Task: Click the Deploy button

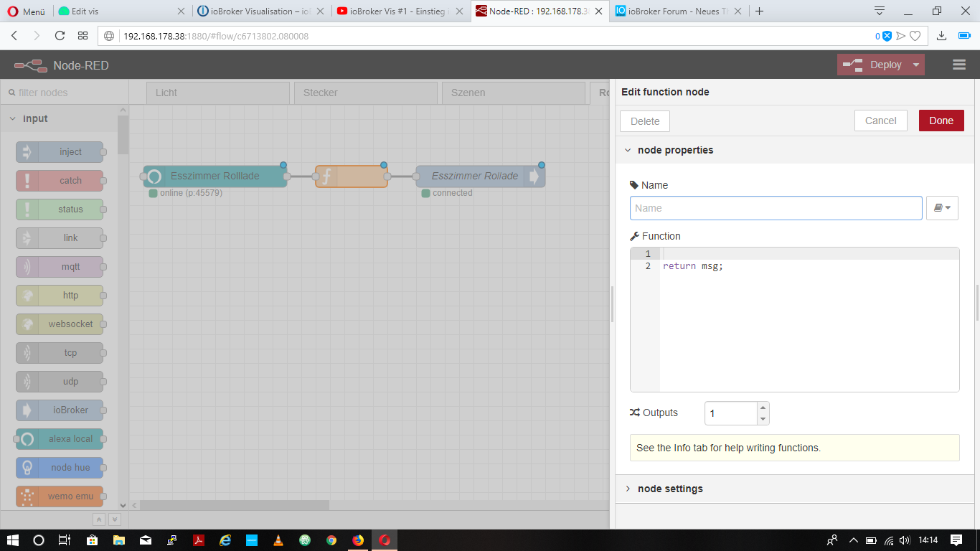Action: (x=873, y=65)
